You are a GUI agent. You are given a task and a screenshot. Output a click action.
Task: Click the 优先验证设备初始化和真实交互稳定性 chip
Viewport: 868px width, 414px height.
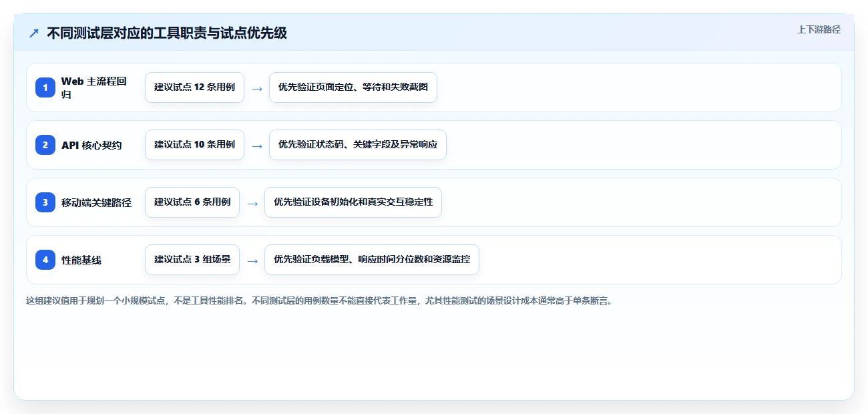pos(353,202)
